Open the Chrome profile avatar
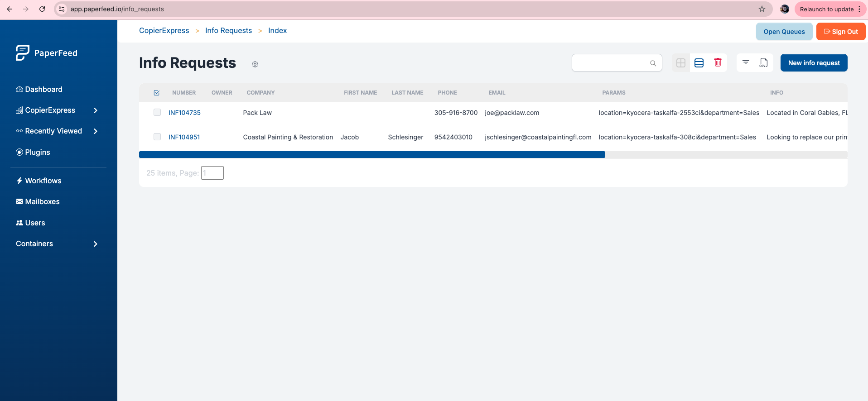This screenshot has height=401, width=868. tap(785, 9)
